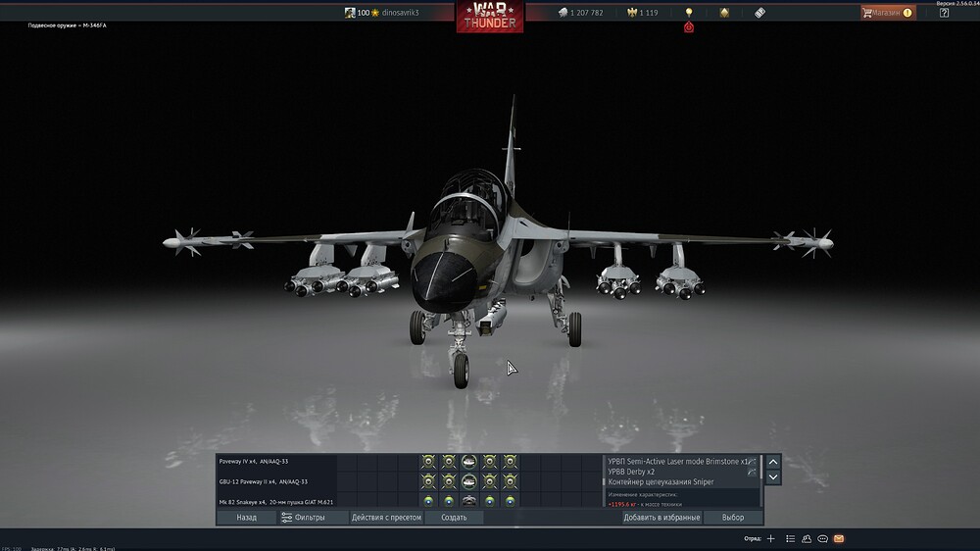Viewport: 980px width, 551px height.
Task: Click fourth weapon slot icon in Paveway IV row
Action: coord(489,462)
